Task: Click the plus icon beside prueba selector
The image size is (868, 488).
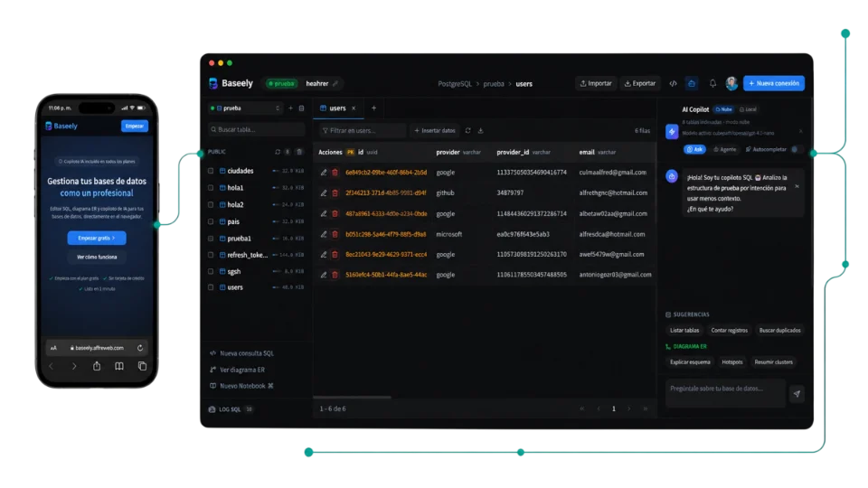Action: [x=290, y=108]
